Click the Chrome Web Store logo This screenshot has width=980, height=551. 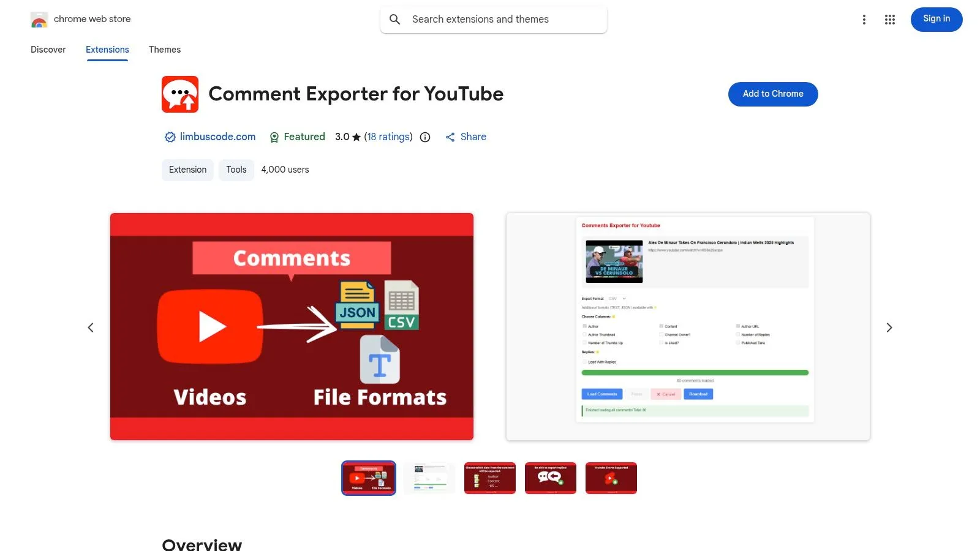pos(39,20)
